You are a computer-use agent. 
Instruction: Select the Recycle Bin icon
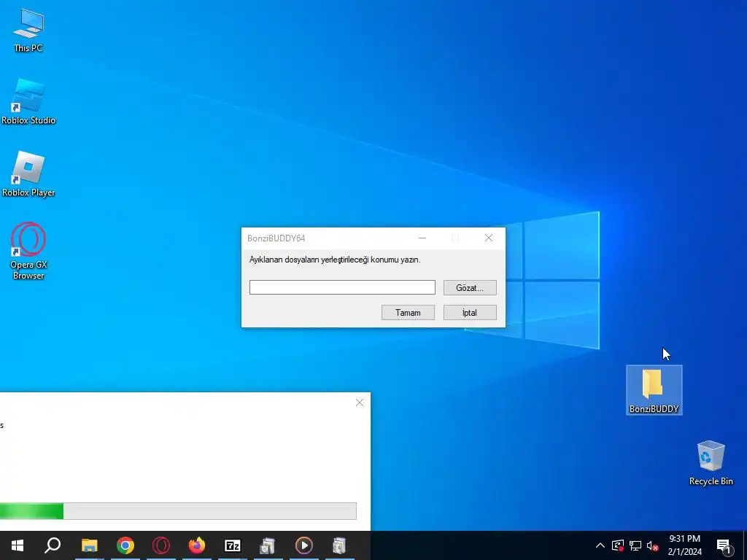711,462
